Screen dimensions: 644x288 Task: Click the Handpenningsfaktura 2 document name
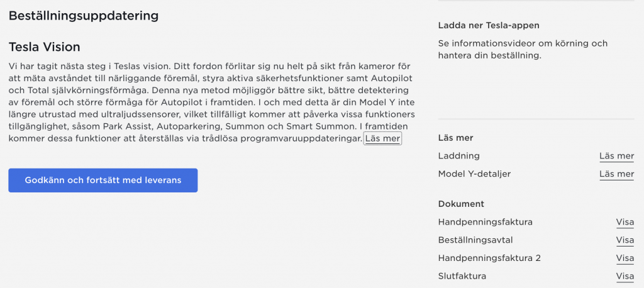pos(489,258)
